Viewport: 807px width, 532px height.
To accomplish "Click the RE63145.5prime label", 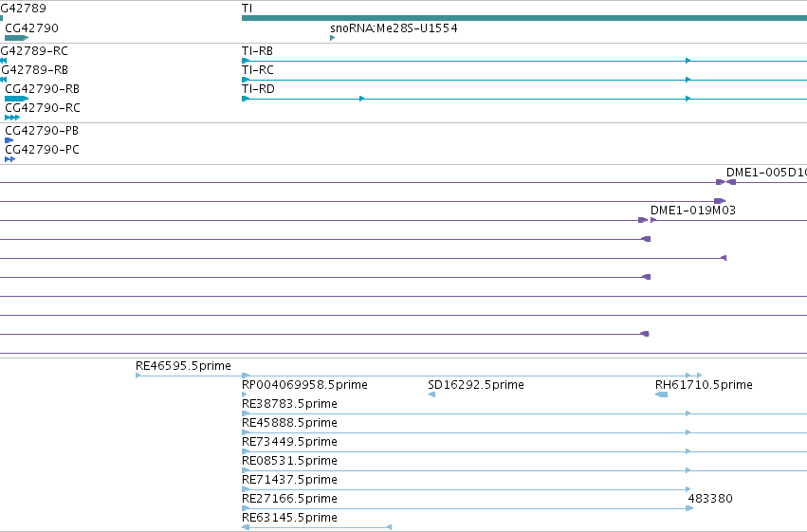I will [x=289, y=518].
